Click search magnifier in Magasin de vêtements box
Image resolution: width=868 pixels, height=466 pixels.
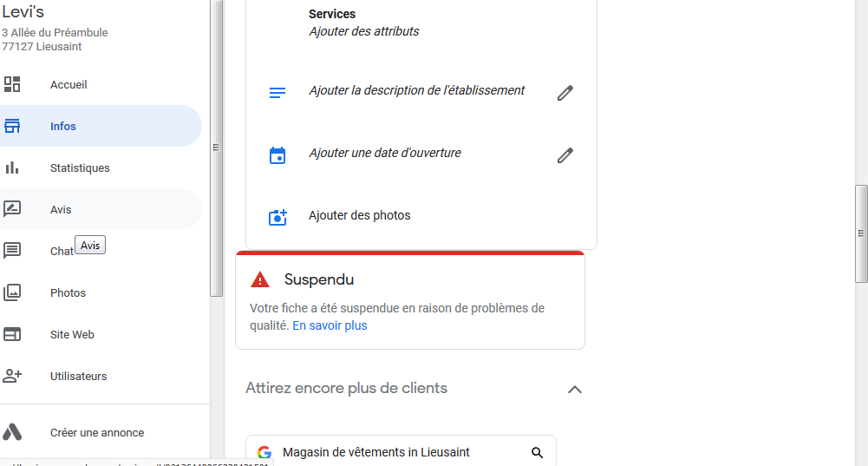click(537, 452)
